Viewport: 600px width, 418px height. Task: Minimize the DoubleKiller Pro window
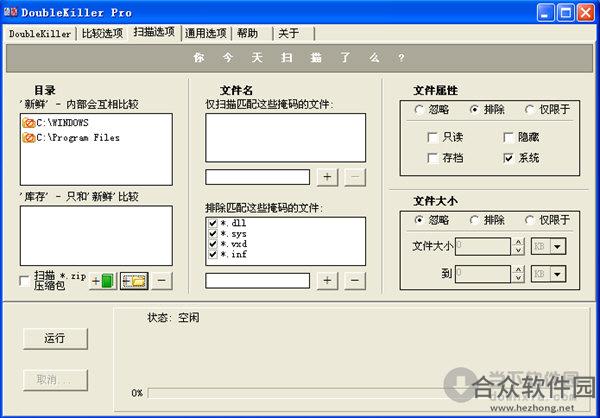(546, 13)
